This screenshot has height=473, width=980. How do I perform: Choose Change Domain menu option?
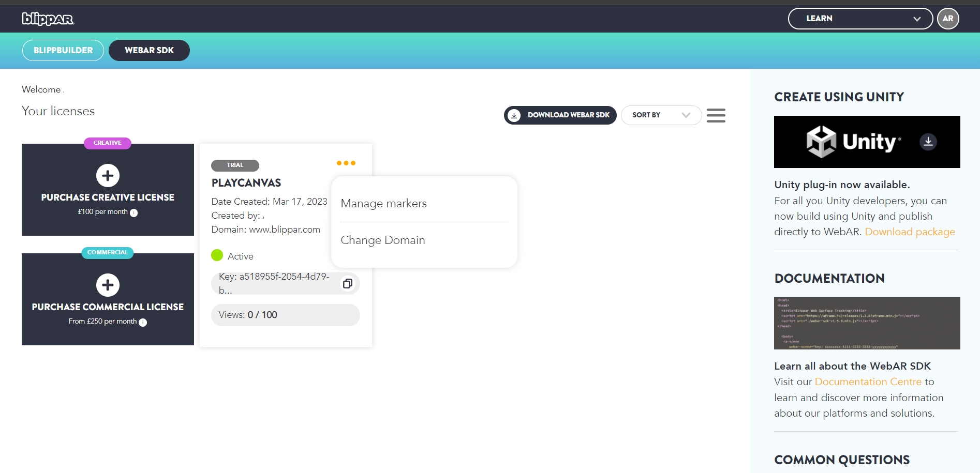click(383, 240)
